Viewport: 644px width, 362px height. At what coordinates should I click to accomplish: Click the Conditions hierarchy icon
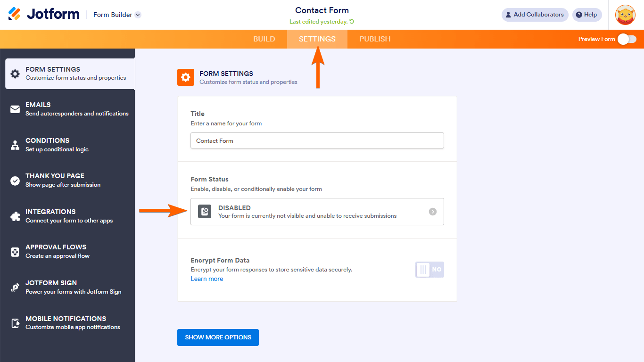click(x=15, y=145)
